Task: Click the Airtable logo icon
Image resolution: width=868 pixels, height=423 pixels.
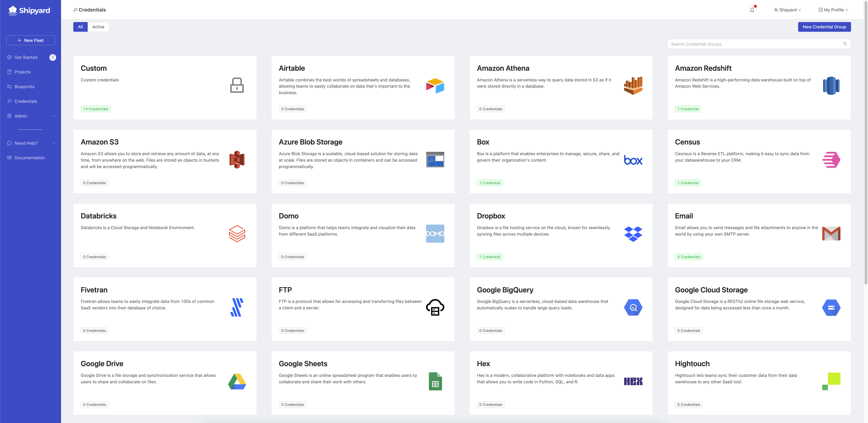Action: pyautogui.click(x=435, y=86)
